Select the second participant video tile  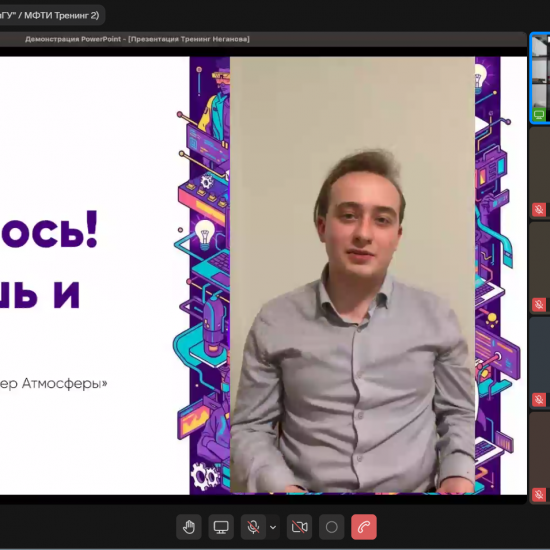click(540, 173)
